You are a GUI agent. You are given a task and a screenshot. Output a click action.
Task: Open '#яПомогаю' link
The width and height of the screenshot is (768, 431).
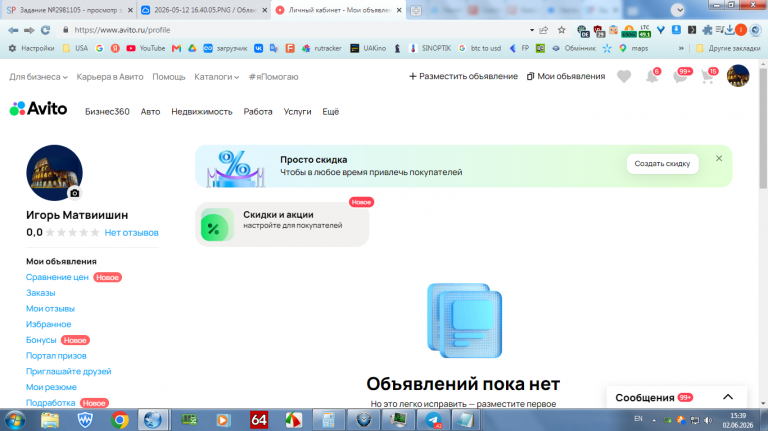pyautogui.click(x=273, y=77)
